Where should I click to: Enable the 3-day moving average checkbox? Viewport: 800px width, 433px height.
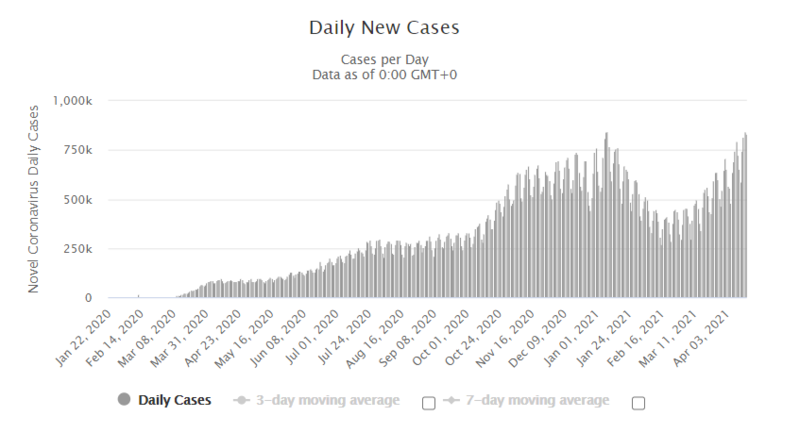click(x=429, y=403)
